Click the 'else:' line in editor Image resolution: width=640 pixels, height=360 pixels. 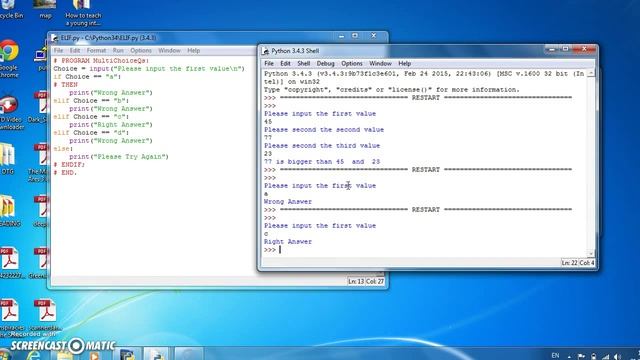(63, 149)
